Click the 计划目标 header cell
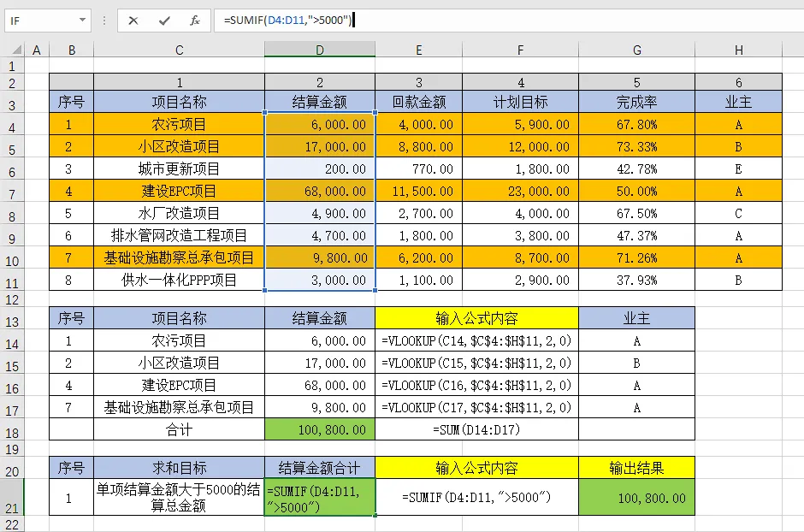The image size is (804, 532). [x=520, y=102]
